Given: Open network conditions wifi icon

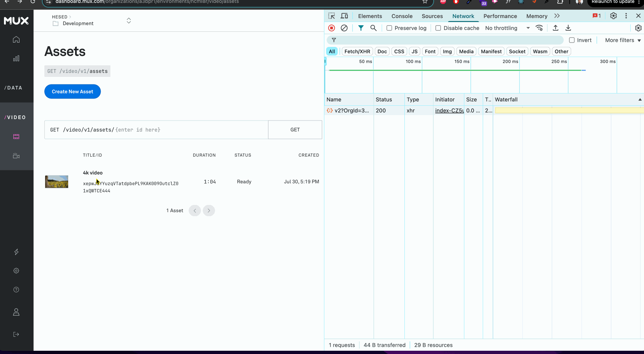Looking at the screenshot, I should click(539, 28).
